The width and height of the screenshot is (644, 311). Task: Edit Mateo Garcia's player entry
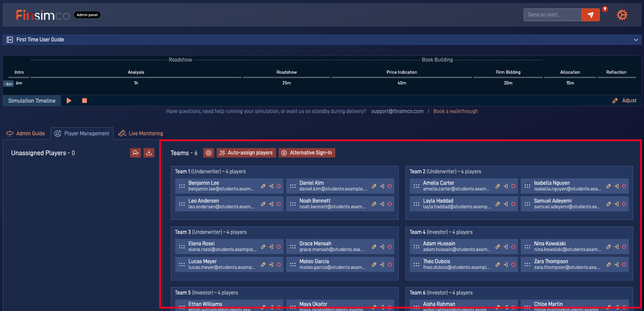[x=374, y=265]
